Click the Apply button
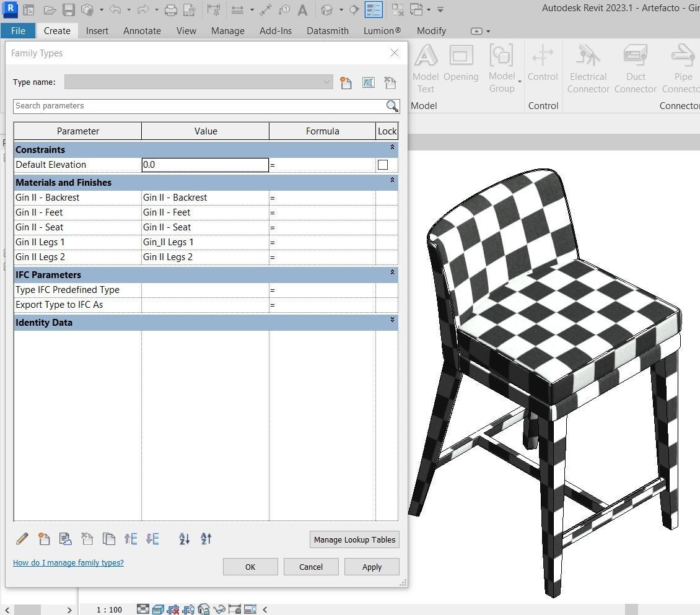700x615 pixels. tap(372, 567)
